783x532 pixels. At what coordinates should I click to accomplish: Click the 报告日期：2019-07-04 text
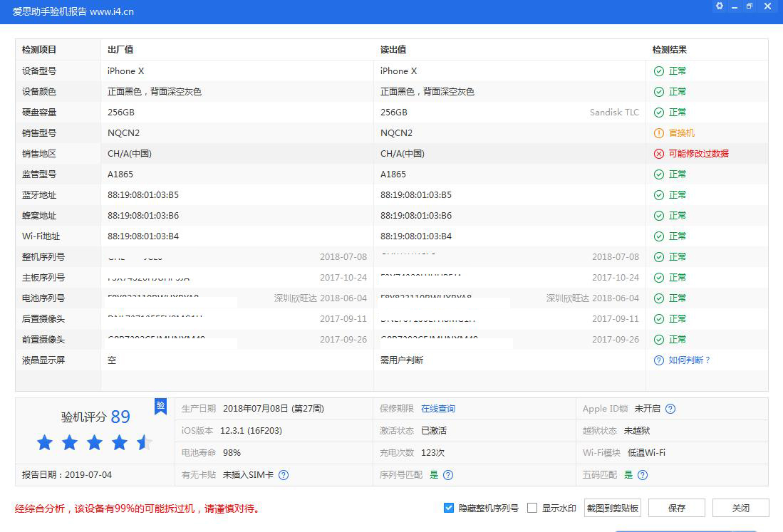(67, 475)
